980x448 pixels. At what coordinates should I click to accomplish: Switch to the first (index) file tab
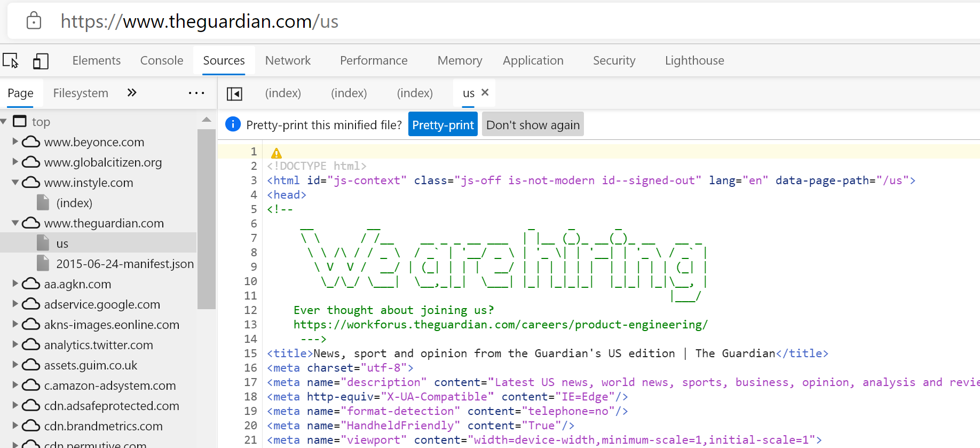pyautogui.click(x=283, y=93)
